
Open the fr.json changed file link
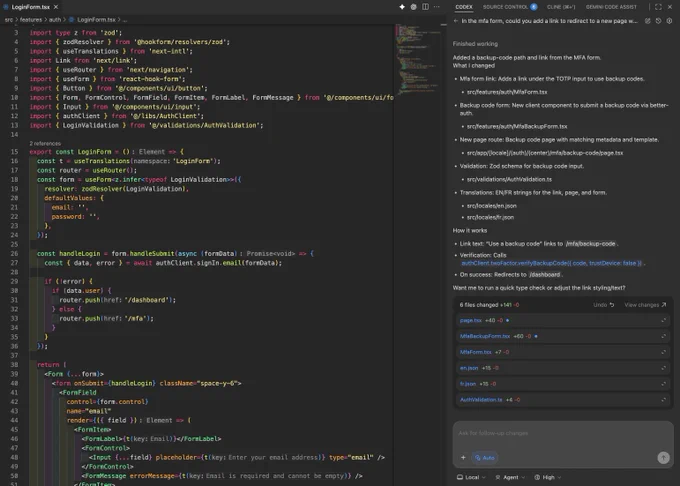[468, 384]
